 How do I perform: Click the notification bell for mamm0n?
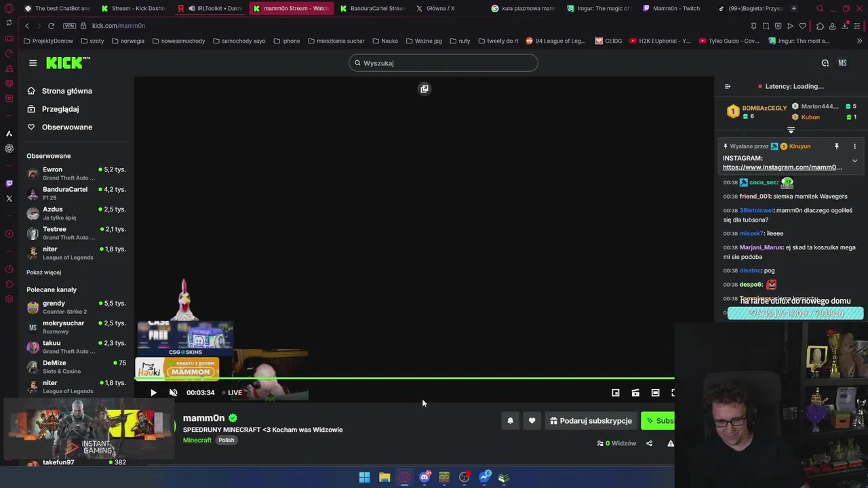click(x=510, y=421)
